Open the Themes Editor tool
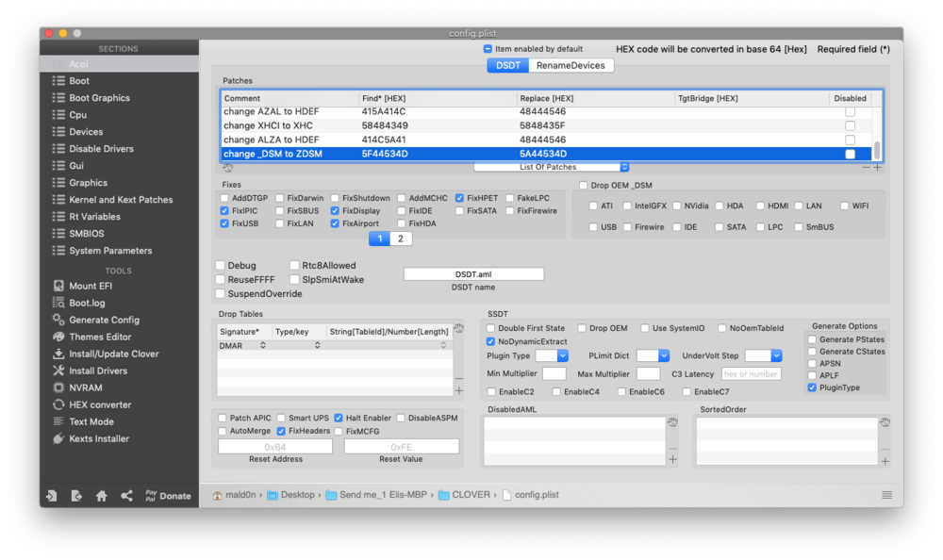 (99, 337)
